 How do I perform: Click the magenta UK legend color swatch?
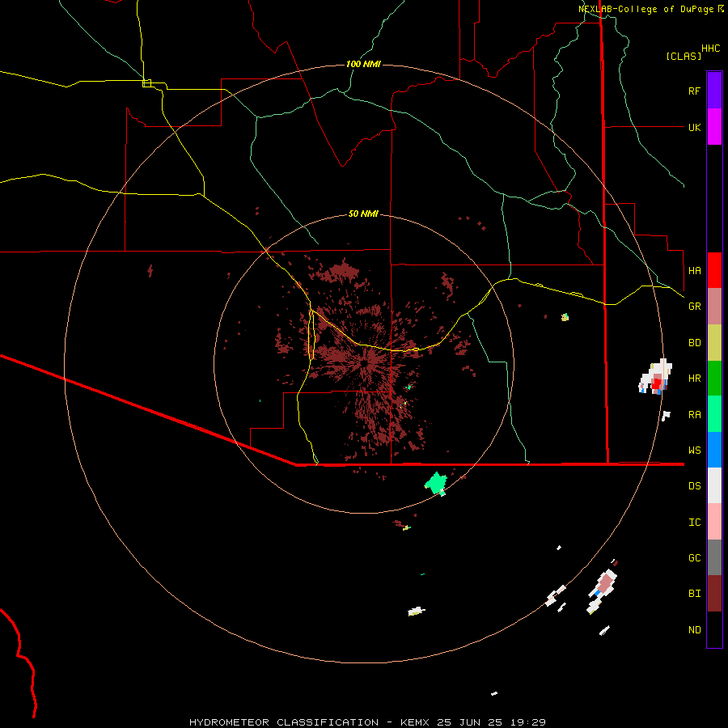pyautogui.click(x=714, y=127)
